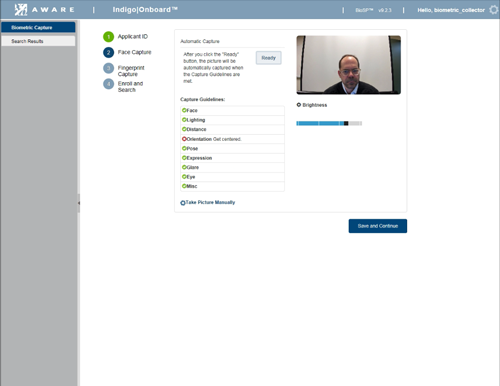The image size is (500, 386).
Task: Click the webcam preview image
Action: coord(349,65)
